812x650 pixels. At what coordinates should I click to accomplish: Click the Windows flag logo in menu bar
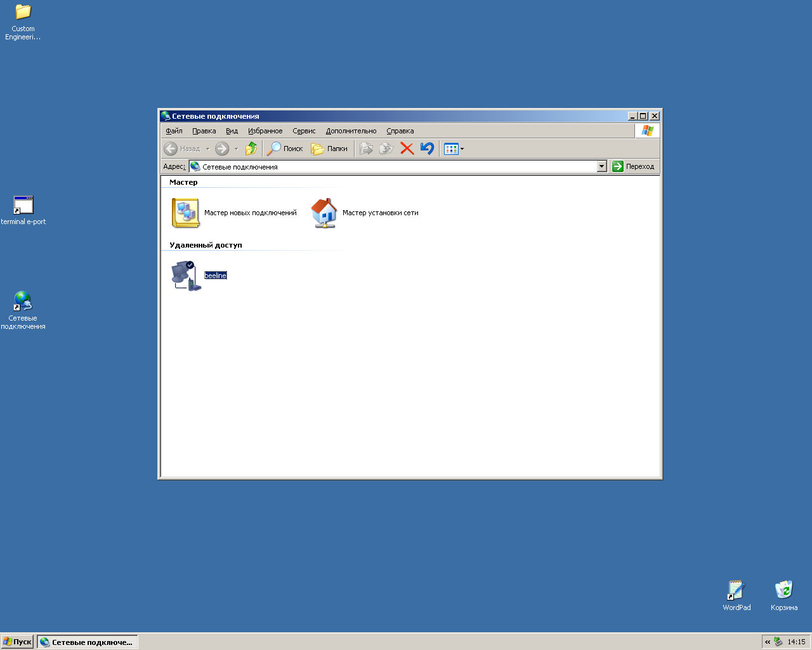pyautogui.click(x=647, y=130)
